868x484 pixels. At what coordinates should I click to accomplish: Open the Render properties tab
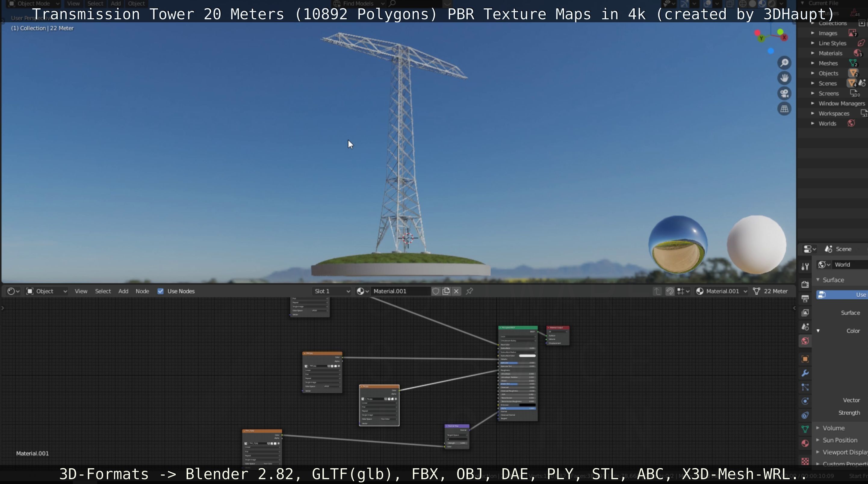click(x=805, y=284)
